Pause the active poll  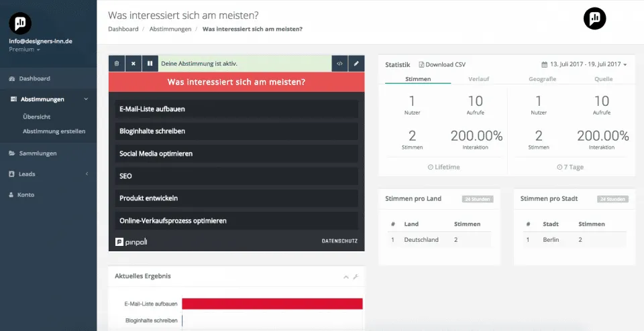pos(150,64)
